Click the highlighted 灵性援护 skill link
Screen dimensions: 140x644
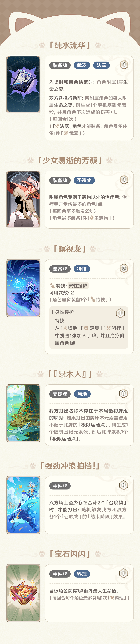(x=78, y=285)
